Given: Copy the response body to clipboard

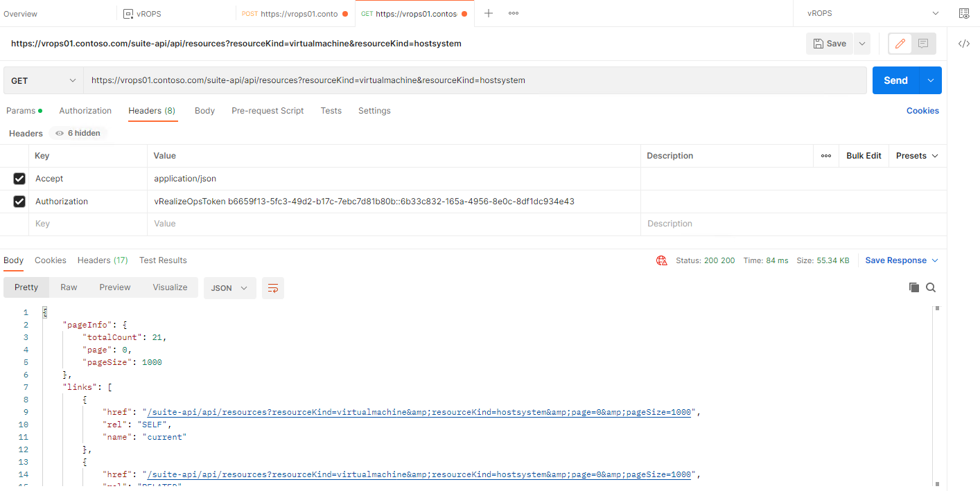Looking at the screenshot, I should (x=914, y=287).
